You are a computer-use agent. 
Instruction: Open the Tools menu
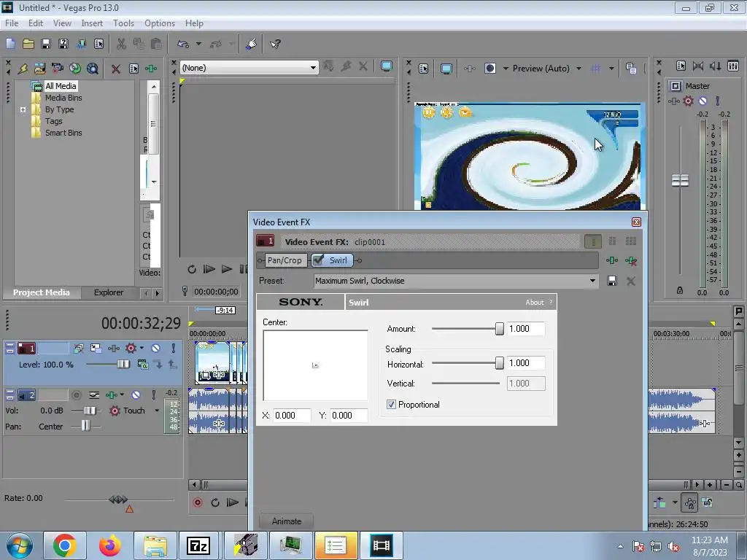[123, 23]
